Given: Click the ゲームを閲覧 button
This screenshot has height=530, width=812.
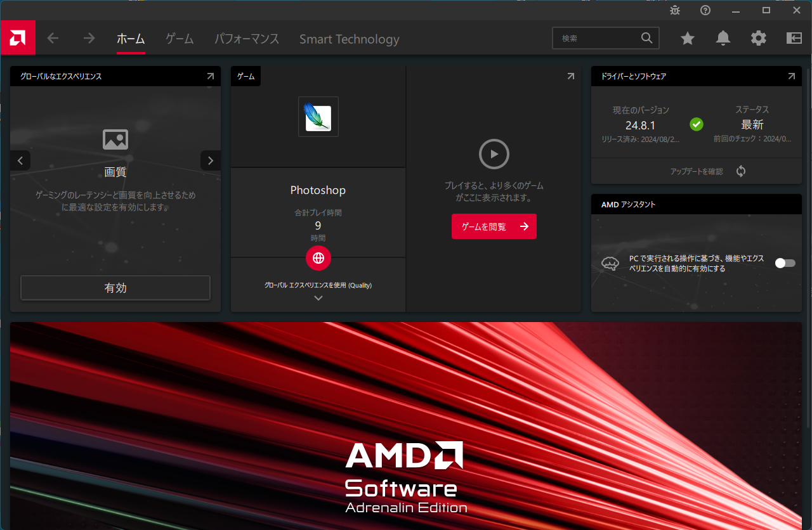Looking at the screenshot, I should (494, 226).
